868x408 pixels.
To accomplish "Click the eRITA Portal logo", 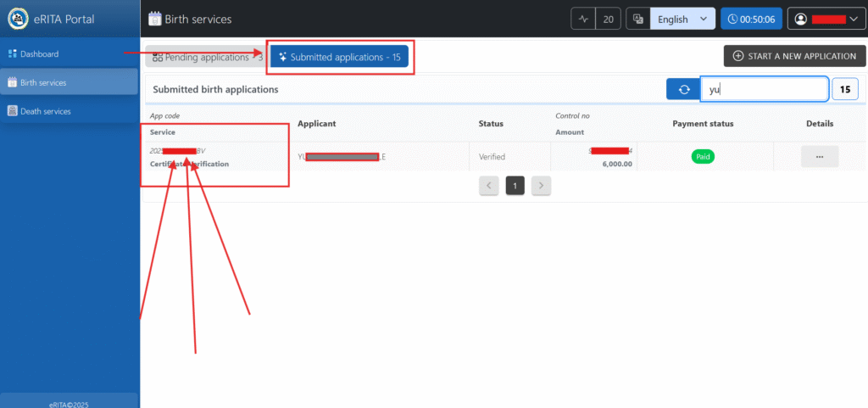I will pyautogui.click(x=19, y=19).
